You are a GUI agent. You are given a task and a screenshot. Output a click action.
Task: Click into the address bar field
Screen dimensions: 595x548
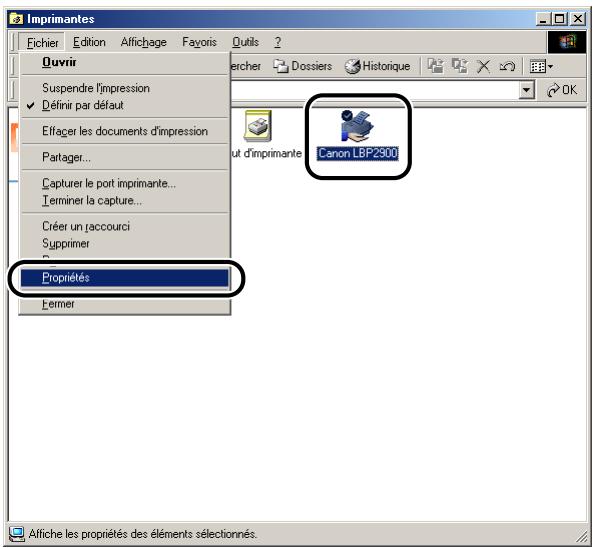374,90
